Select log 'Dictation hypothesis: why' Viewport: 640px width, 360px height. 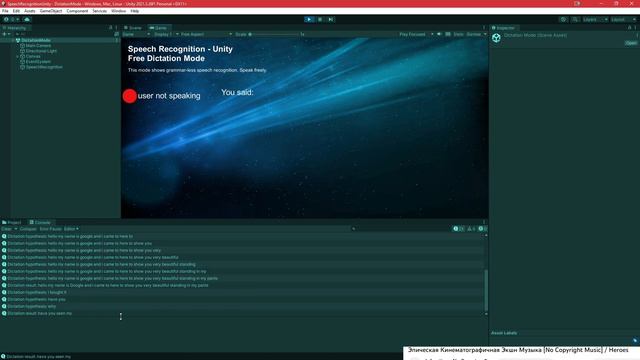coord(242,307)
